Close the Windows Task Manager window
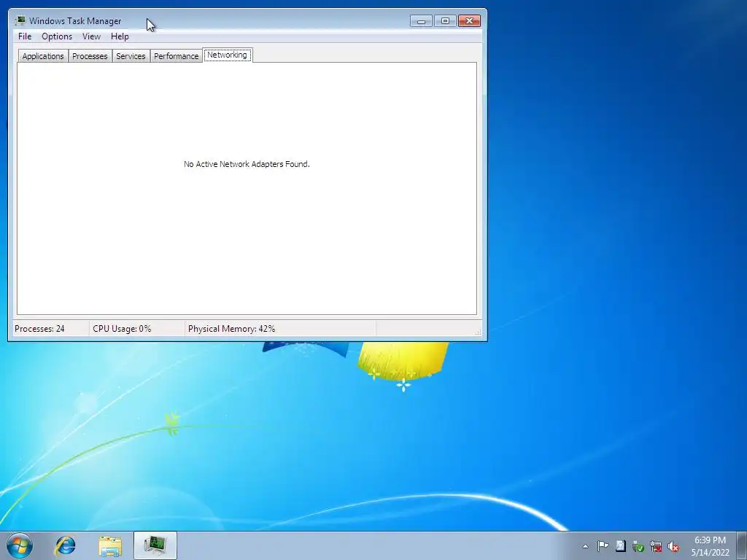The width and height of the screenshot is (747, 560). click(469, 20)
